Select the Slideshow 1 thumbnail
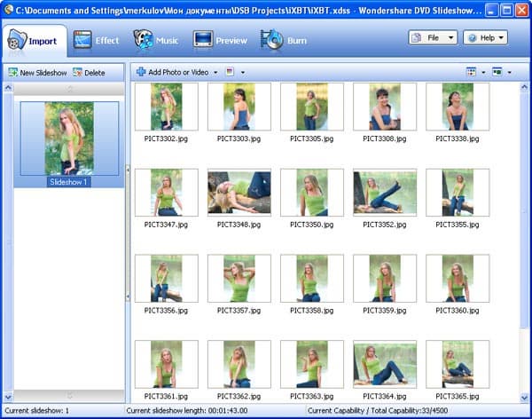 coord(69,138)
